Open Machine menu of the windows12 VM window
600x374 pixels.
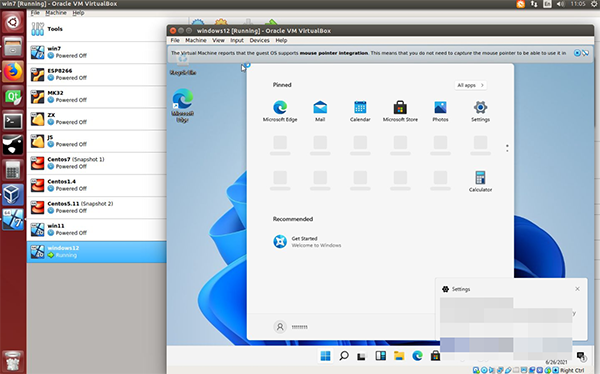coord(196,40)
